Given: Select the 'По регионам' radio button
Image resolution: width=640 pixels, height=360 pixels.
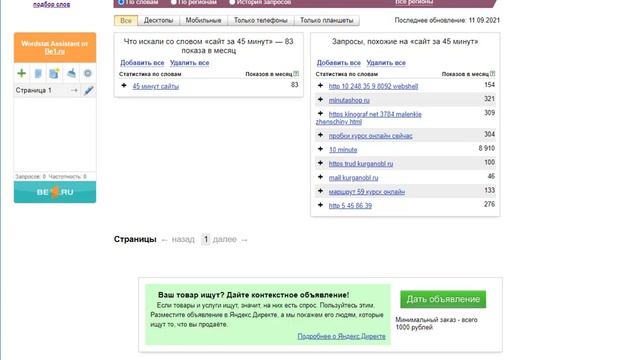Looking at the screenshot, I should click(173, 2).
